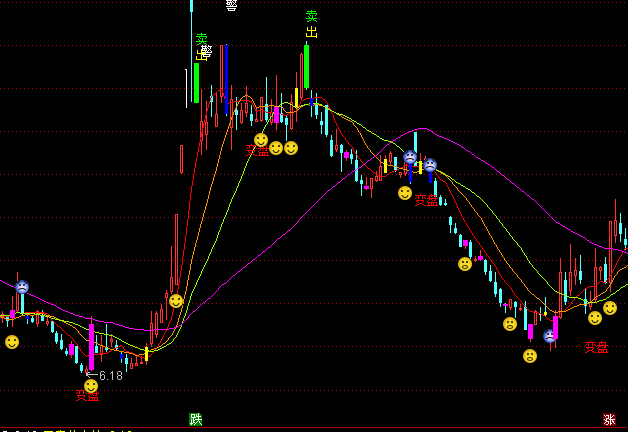Click the left blue sad face of the middle pair
This screenshot has width=628, height=432.
[410, 158]
